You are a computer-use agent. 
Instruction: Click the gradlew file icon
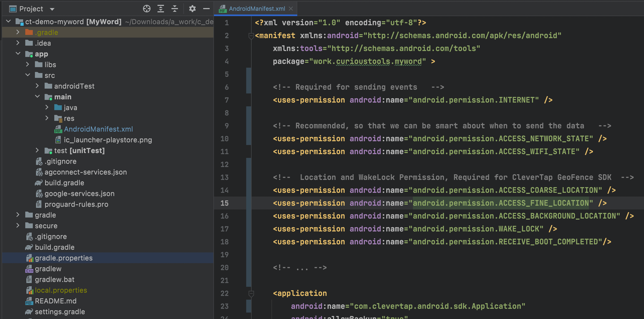29,269
